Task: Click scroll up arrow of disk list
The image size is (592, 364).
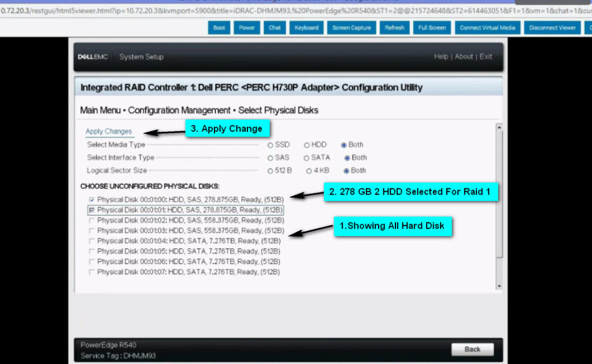Action: click(x=499, y=128)
